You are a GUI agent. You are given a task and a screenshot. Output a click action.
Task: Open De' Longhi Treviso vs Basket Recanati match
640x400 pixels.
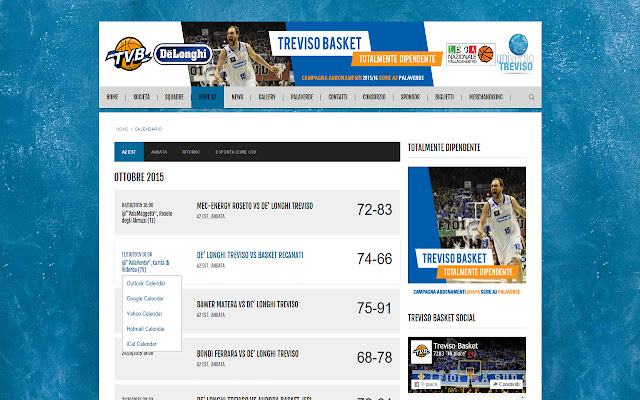click(250, 255)
